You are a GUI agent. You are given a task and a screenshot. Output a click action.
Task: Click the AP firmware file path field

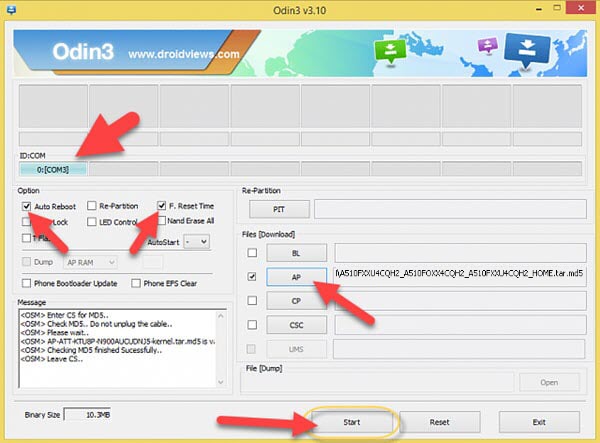click(460, 277)
